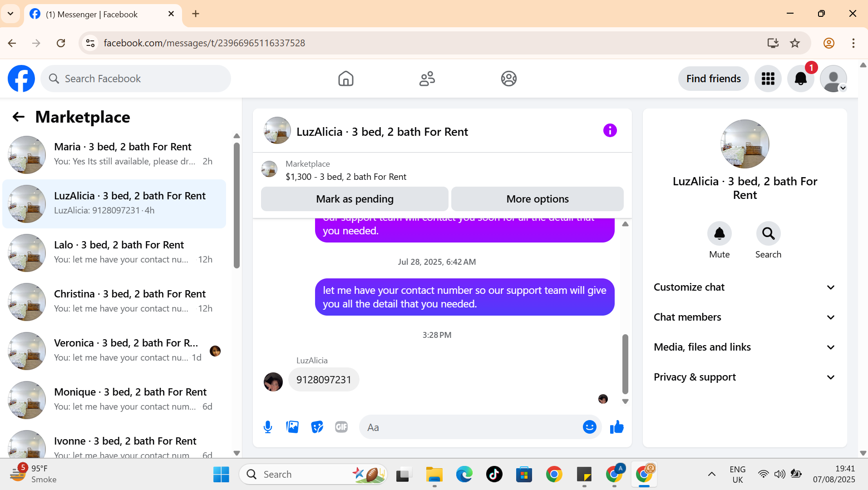Search in conversation using magnifier icon
Screen dimensions: 868x490
[769, 233]
